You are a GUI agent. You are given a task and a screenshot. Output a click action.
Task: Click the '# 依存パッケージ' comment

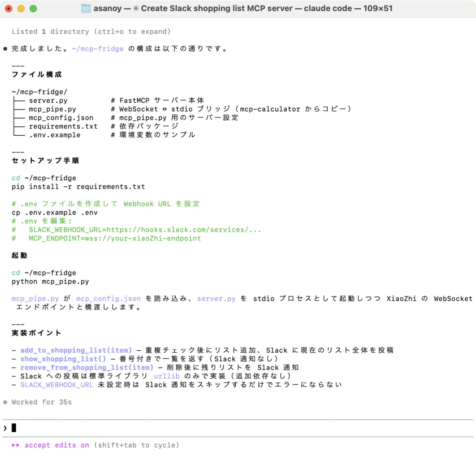click(145, 126)
